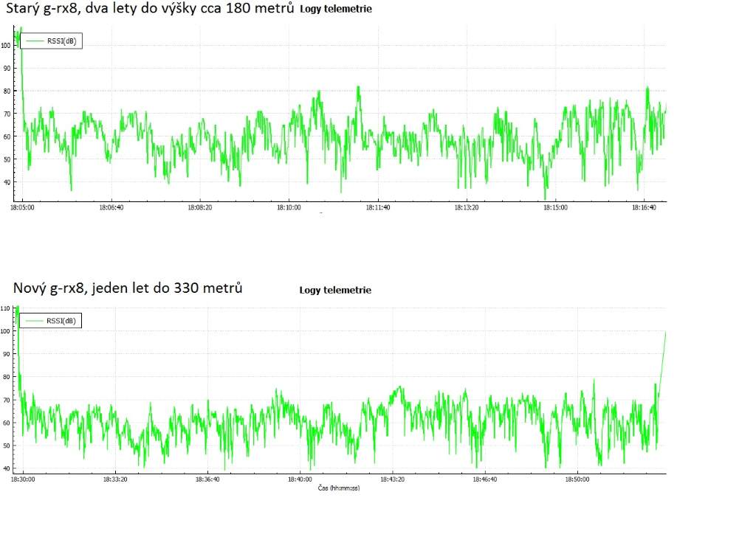The height and width of the screenshot is (551, 756).
Task: Click the 18:16:40 time axis label
Action: pos(644,208)
